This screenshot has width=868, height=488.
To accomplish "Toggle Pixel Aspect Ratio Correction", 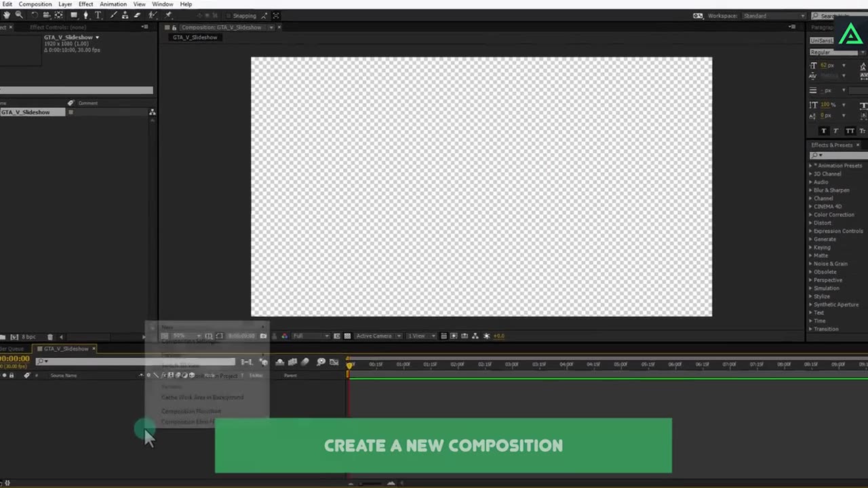I will point(443,335).
